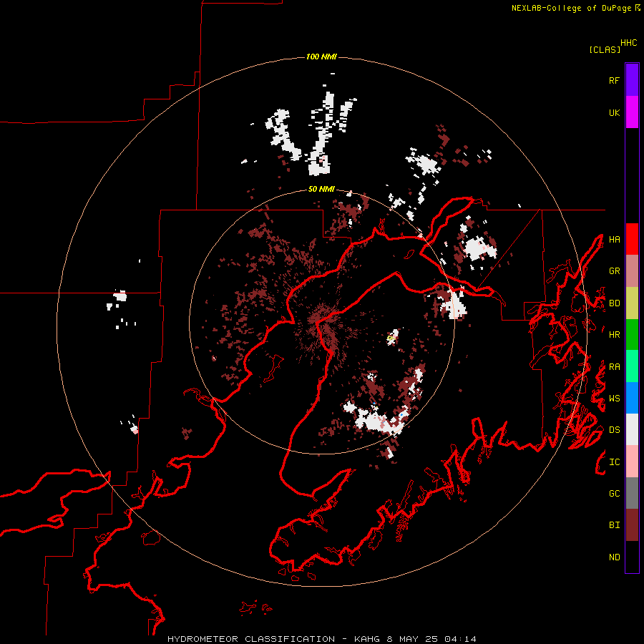Click the ND legend label

[x=614, y=557]
